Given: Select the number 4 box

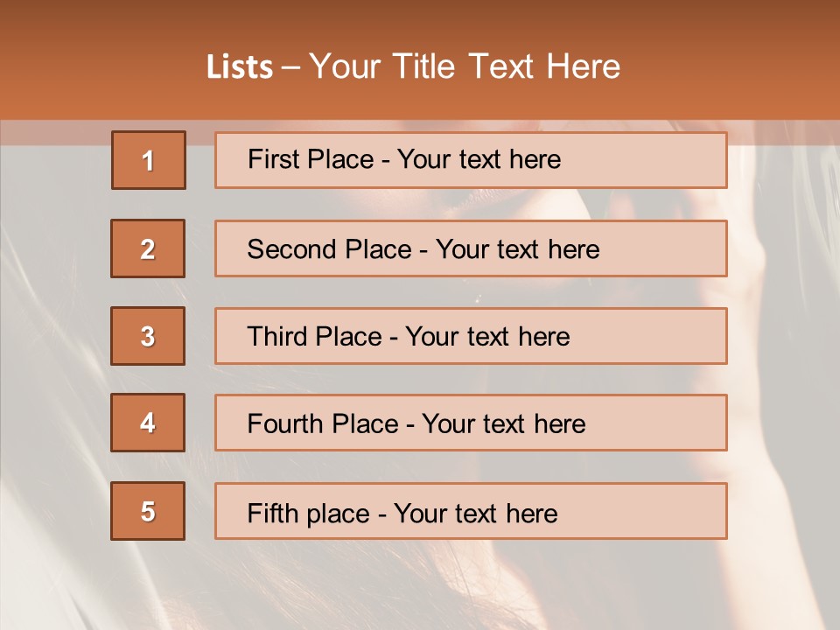Looking at the screenshot, I should (148, 423).
